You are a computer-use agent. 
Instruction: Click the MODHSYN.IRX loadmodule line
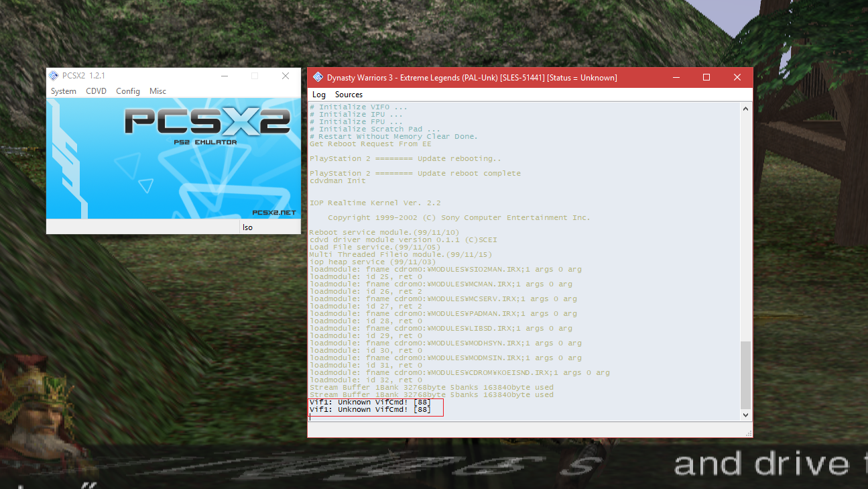pyautogui.click(x=445, y=343)
